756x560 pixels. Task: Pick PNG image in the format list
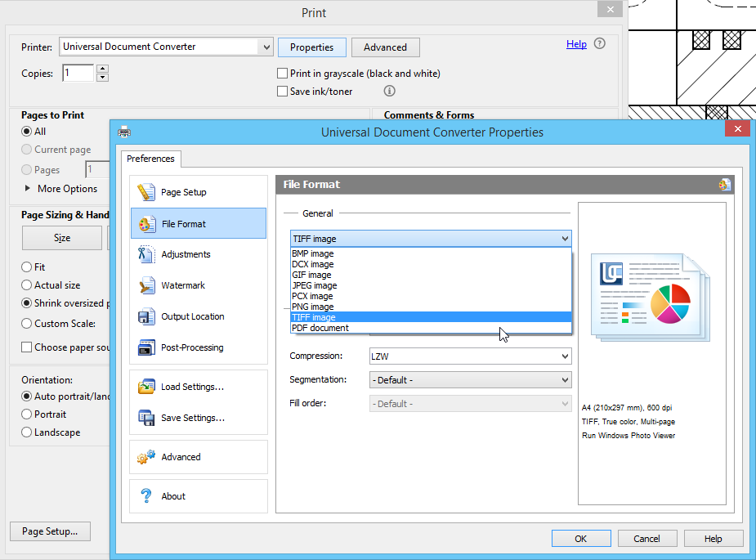(312, 307)
